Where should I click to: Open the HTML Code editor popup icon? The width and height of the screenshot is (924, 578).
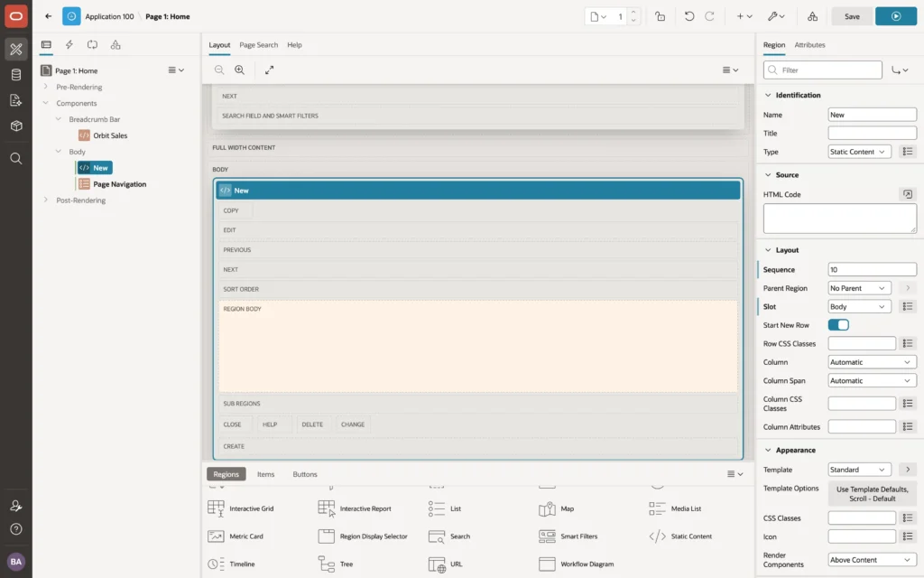pyautogui.click(x=908, y=194)
